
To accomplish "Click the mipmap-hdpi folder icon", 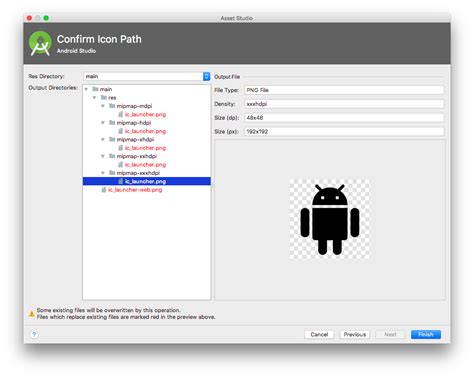I will point(112,122).
